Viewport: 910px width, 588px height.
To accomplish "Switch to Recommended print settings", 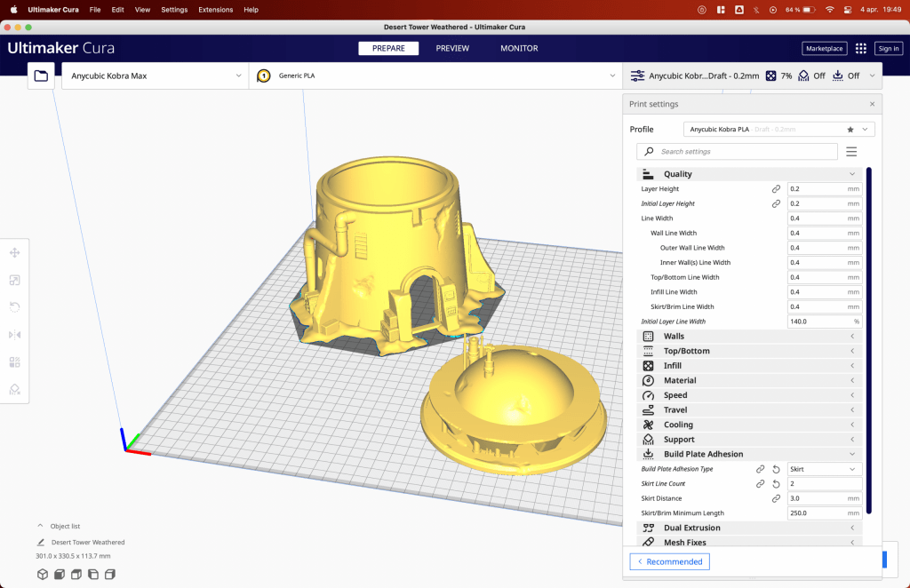I will tap(670, 562).
